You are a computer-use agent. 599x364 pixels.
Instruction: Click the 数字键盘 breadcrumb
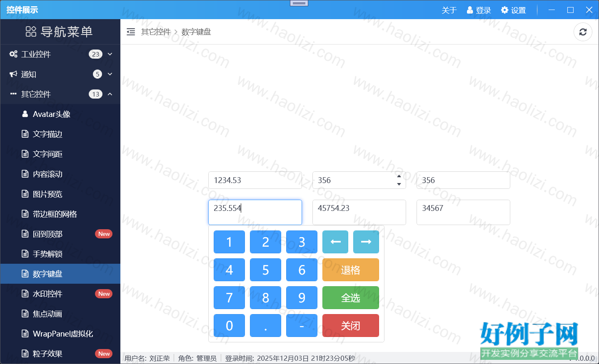pos(196,32)
